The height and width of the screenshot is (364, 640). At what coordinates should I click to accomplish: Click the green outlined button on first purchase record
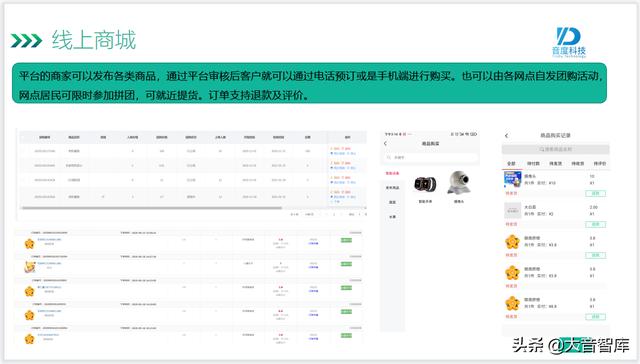tap(596, 193)
